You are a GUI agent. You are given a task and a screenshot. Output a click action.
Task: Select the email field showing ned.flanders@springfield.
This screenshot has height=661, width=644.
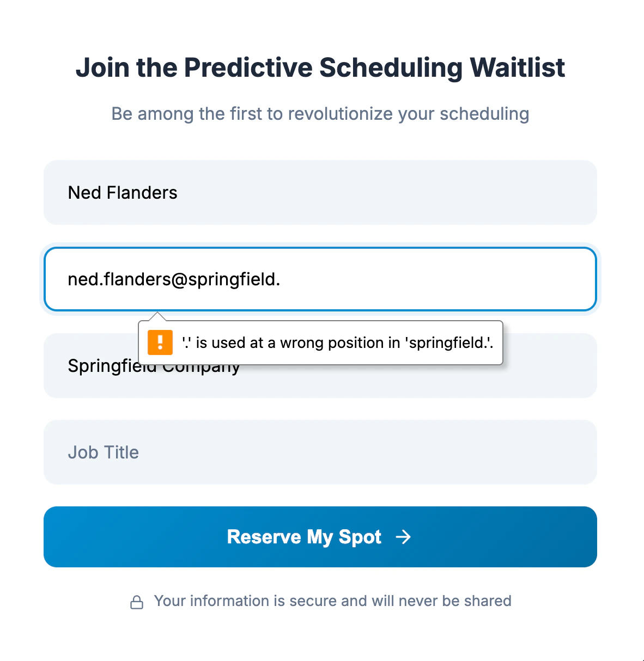(320, 279)
